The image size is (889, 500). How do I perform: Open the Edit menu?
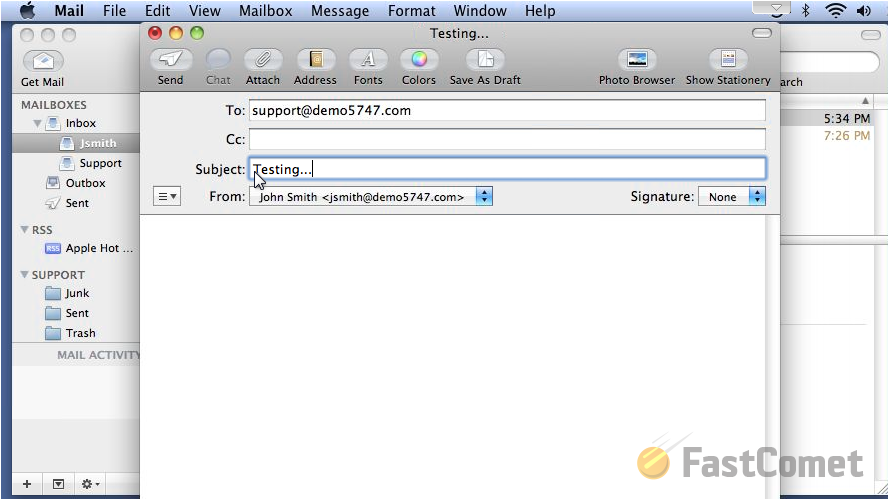(157, 11)
